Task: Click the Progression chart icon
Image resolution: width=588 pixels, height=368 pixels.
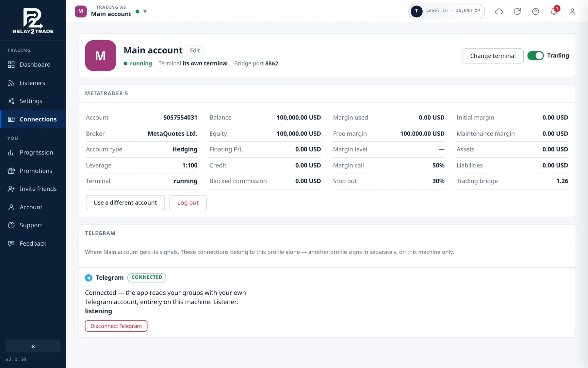Action: 11,152
